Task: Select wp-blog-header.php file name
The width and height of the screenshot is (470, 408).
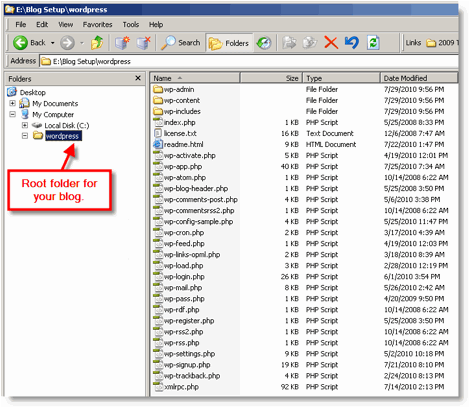Action: (196, 189)
